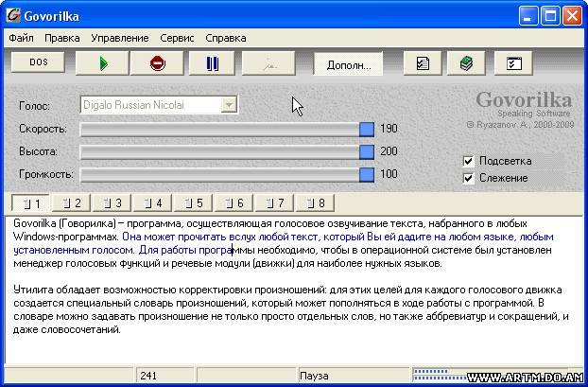Viewport: 588px width, 387px height.
Task: Switch to document tab 3
Action: tap(112, 203)
